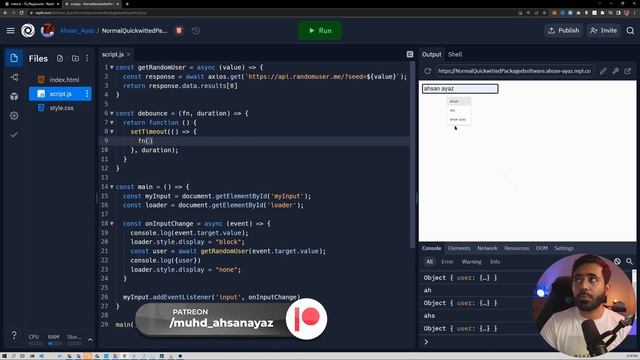Image resolution: width=640 pixels, height=360 pixels.
Task: Open the Settings devtools tab
Action: tap(564, 248)
